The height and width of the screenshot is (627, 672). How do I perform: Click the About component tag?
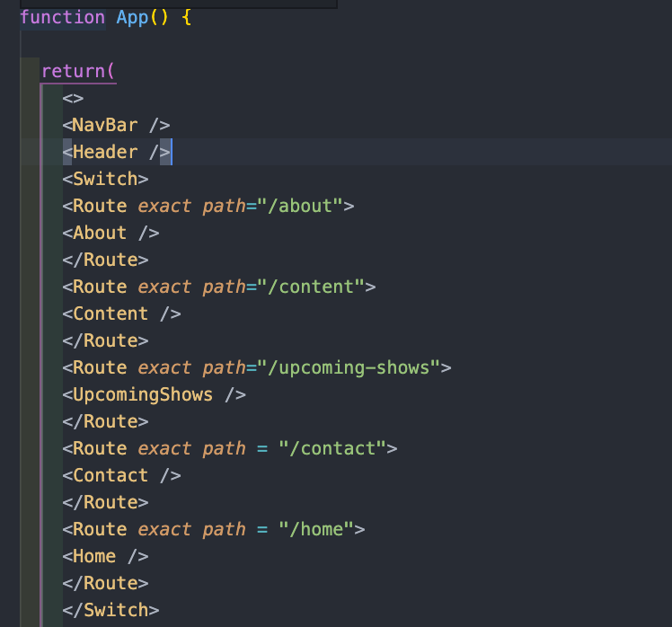click(x=111, y=234)
